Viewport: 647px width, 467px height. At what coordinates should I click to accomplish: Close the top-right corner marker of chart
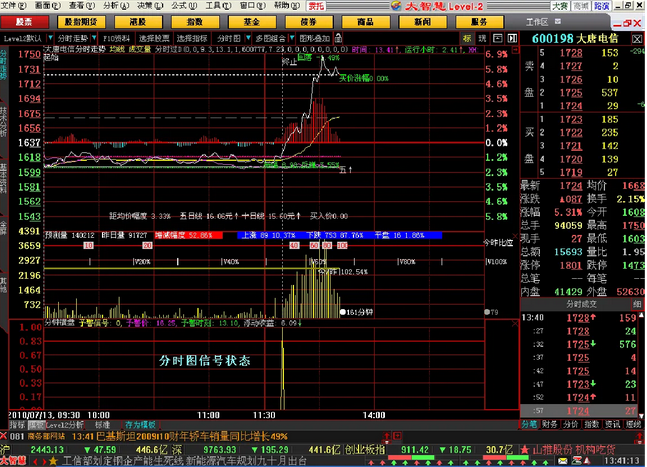(515, 50)
